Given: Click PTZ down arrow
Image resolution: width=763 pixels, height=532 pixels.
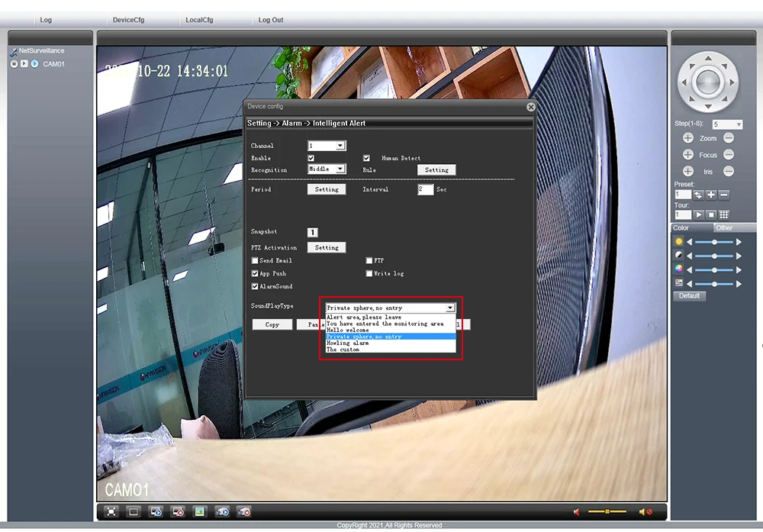Looking at the screenshot, I should tap(708, 106).
